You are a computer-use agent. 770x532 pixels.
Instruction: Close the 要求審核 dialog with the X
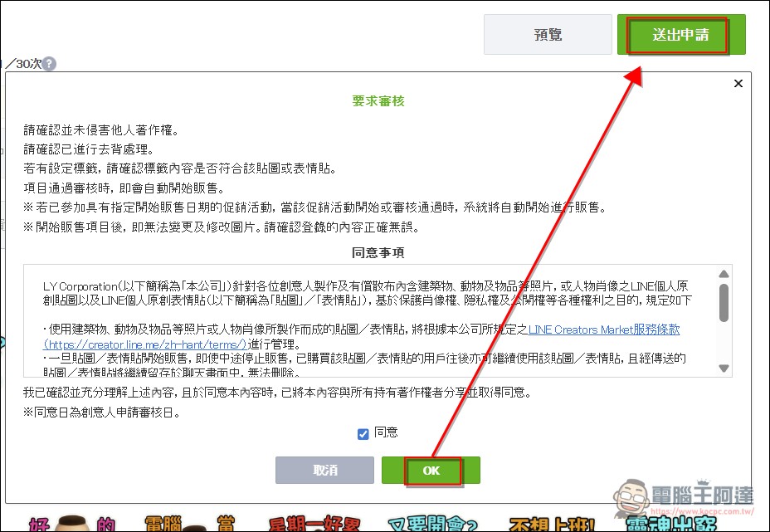click(x=738, y=83)
